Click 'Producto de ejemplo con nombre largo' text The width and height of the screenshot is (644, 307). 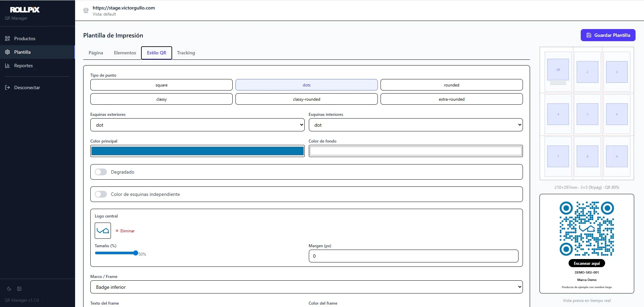coord(587,287)
